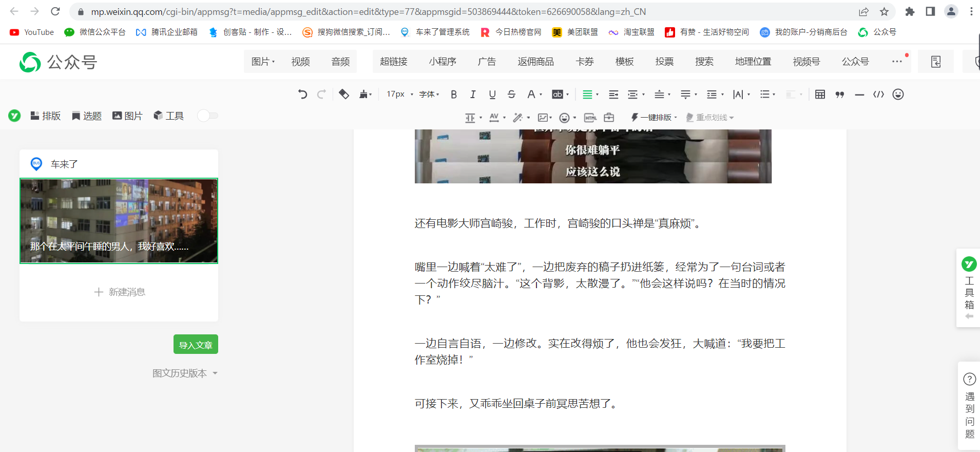Select 投票 in the insert bar

click(664, 62)
